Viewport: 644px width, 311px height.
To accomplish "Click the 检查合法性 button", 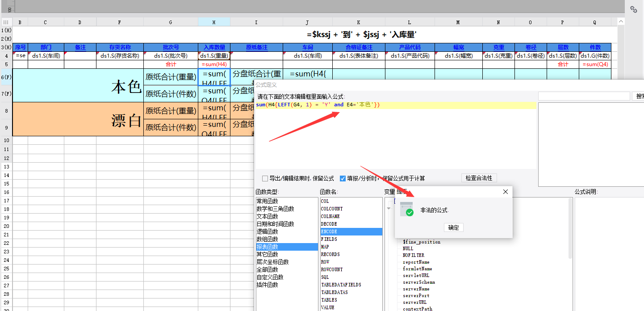I will coord(479,178).
